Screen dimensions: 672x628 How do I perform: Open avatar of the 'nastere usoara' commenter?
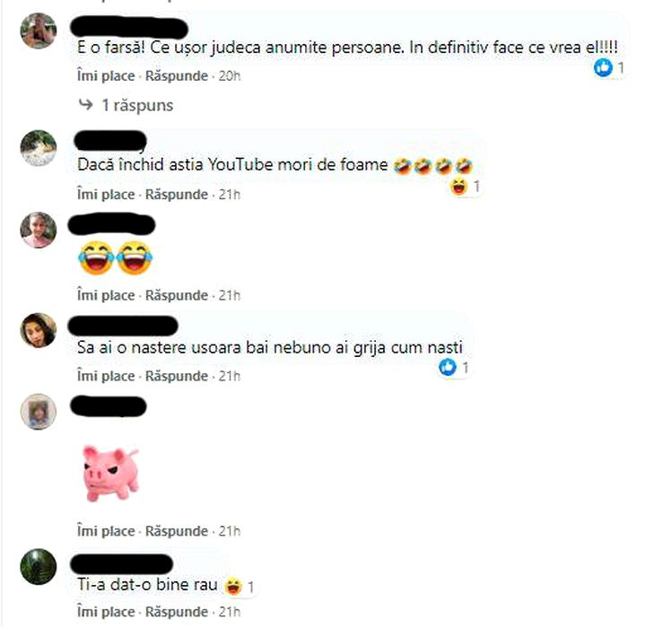pos(39,330)
